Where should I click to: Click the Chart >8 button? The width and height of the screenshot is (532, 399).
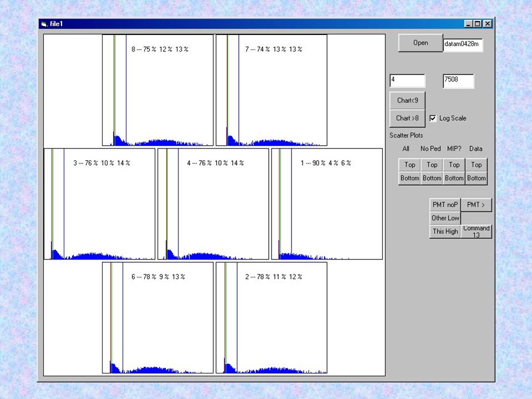(407, 119)
